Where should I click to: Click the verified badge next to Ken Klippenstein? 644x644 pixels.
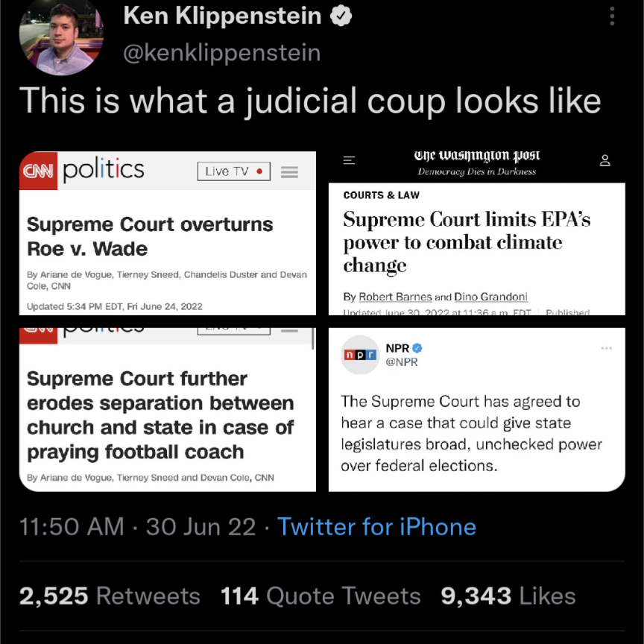341,16
